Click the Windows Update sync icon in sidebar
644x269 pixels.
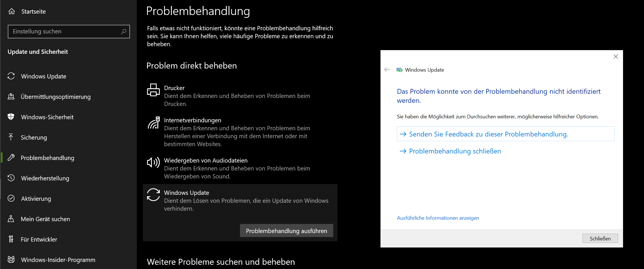point(11,76)
